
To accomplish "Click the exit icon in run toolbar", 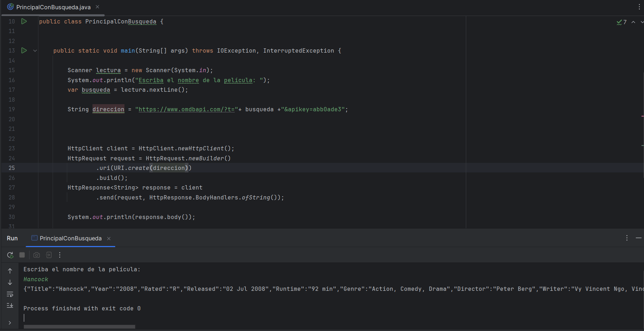I will pyautogui.click(x=49, y=255).
